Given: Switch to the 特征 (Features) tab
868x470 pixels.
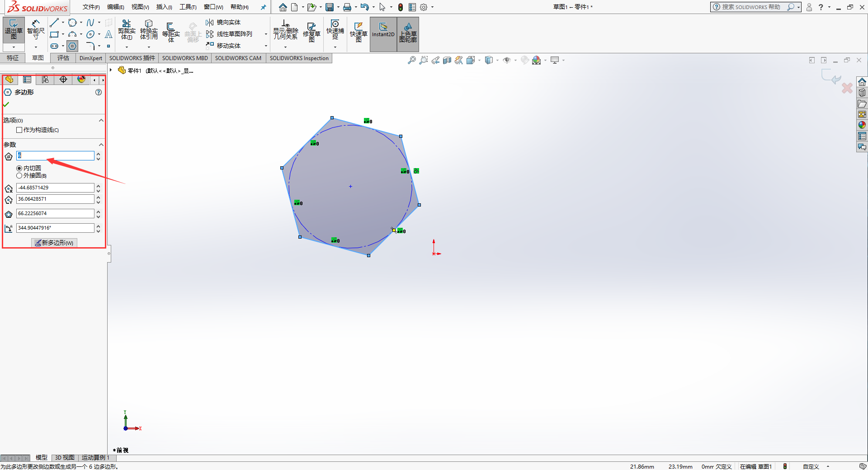Looking at the screenshot, I should 13,58.
